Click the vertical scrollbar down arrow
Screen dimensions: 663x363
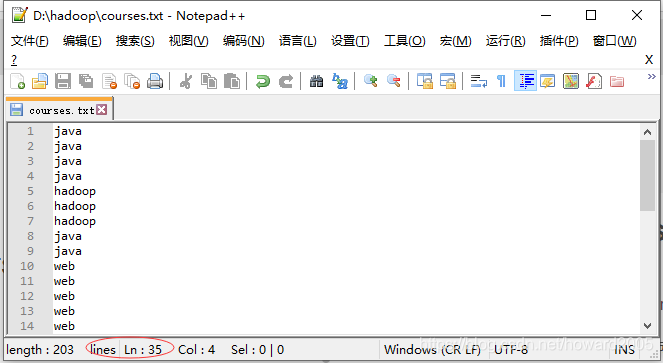pyautogui.click(x=647, y=326)
